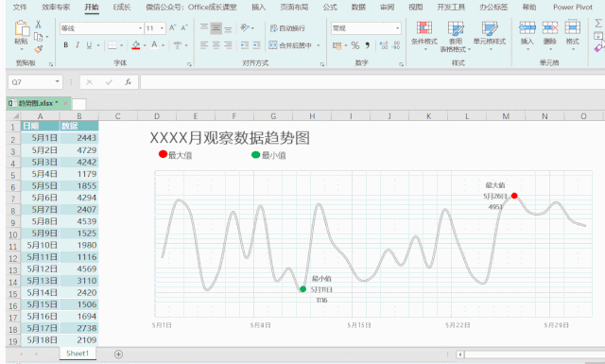This screenshot has width=605, height=364.
Task: Increase decimal places
Action: 384,45
